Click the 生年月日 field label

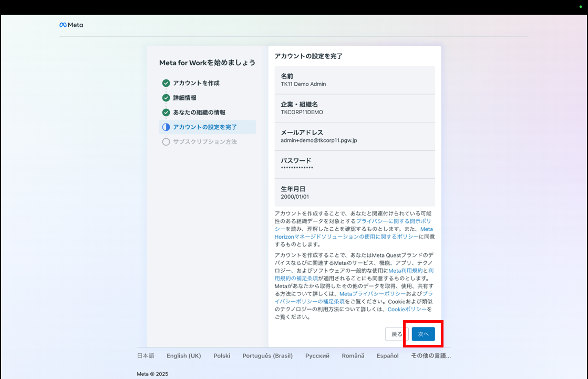click(x=293, y=189)
